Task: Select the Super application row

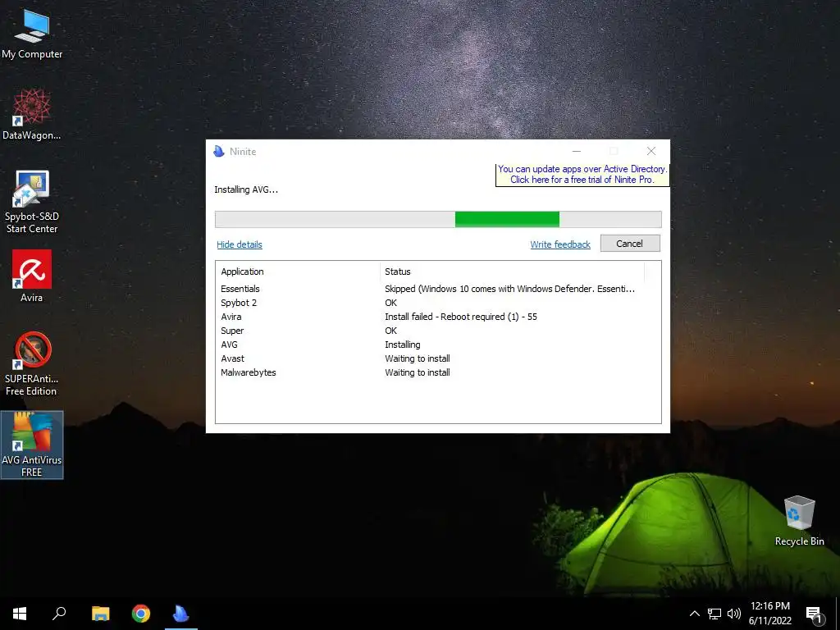Action: pos(438,331)
